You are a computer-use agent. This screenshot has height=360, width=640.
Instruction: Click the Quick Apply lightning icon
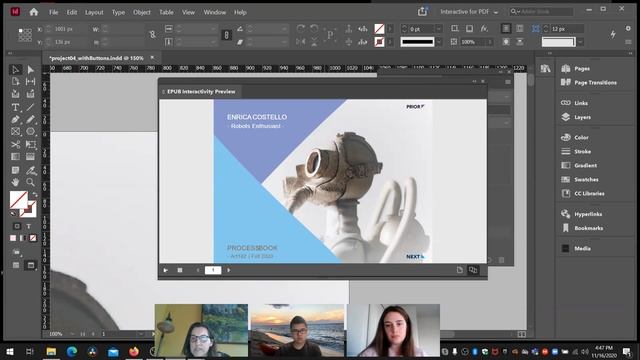point(613,35)
